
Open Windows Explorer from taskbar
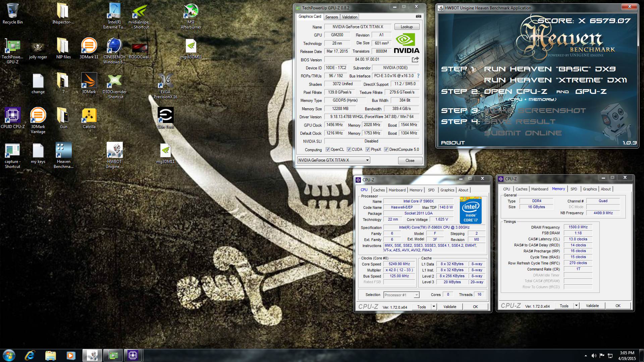(x=50, y=355)
